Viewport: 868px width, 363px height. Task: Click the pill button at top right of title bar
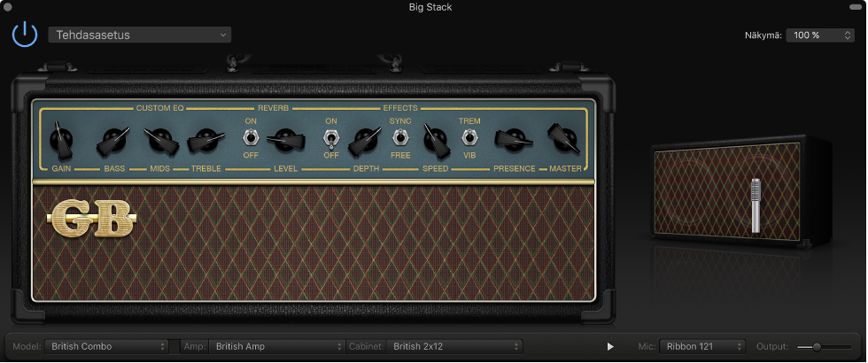856,7
